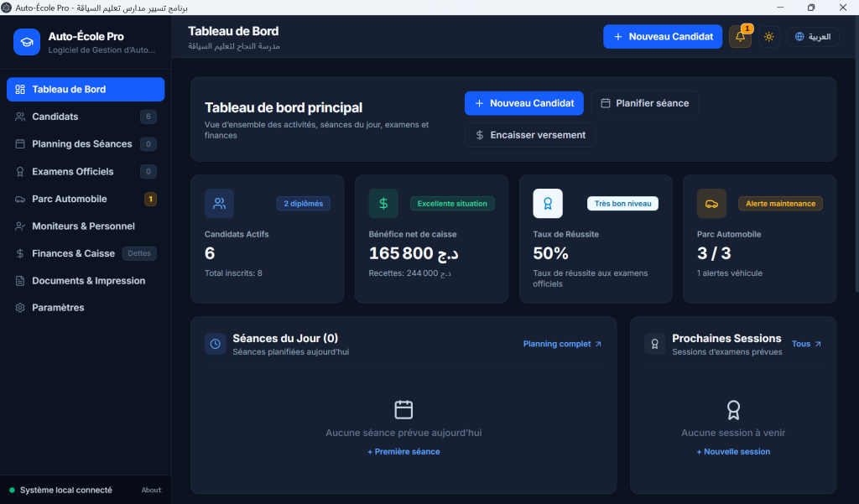Click the Examens Officiels ribbon sidebar icon
The image size is (859, 504).
[20, 171]
